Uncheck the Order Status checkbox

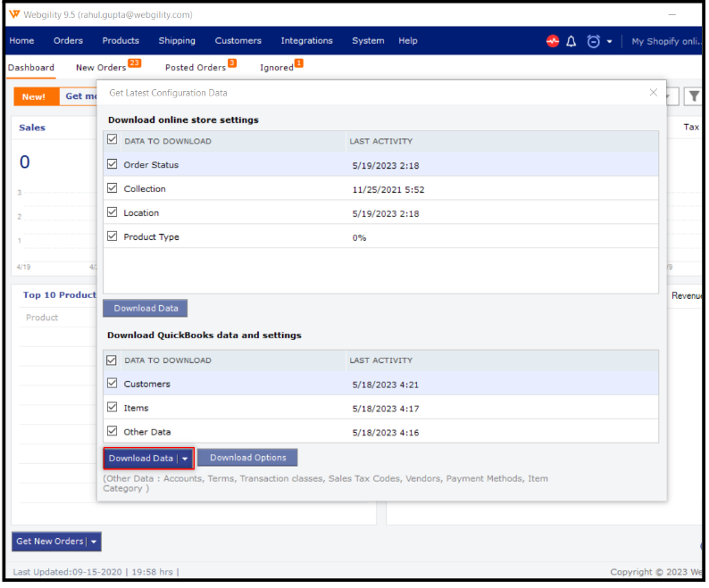pyautogui.click(x=113, y=164)
